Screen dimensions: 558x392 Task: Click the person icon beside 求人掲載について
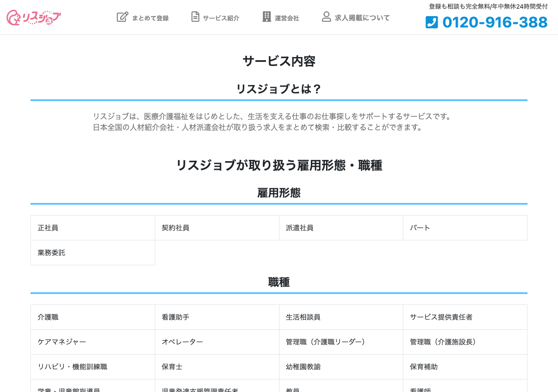[x=327, y=17]
